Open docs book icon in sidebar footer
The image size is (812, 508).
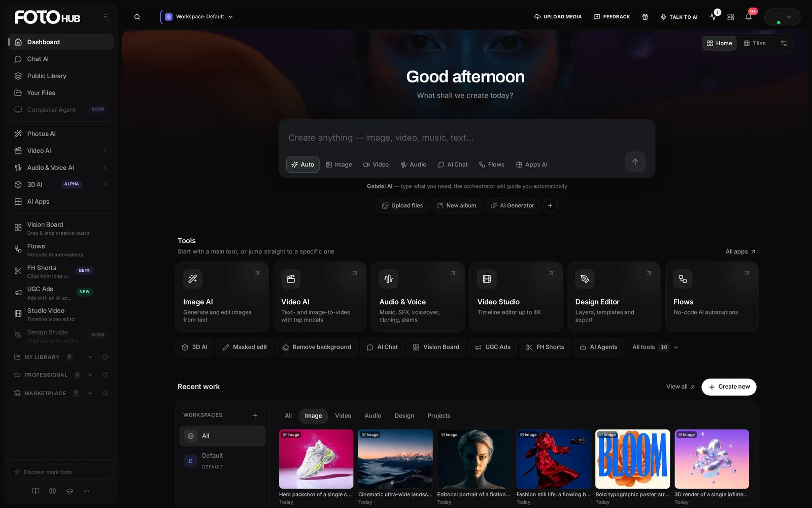[x=36, y=491]
